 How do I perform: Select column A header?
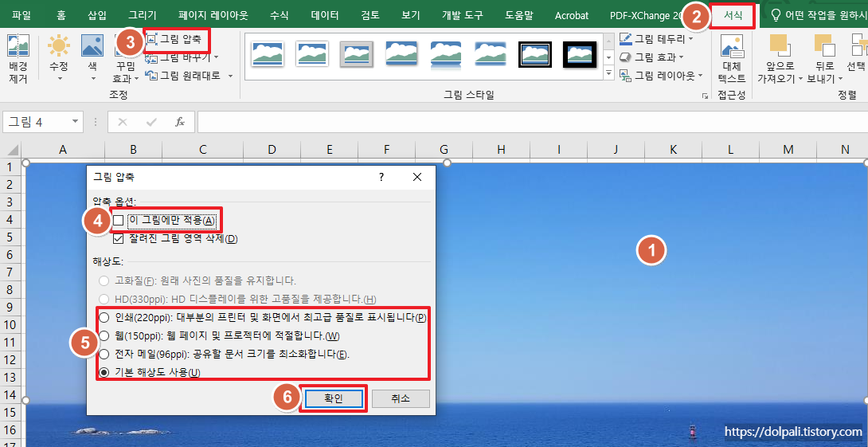tap(63, 150)
